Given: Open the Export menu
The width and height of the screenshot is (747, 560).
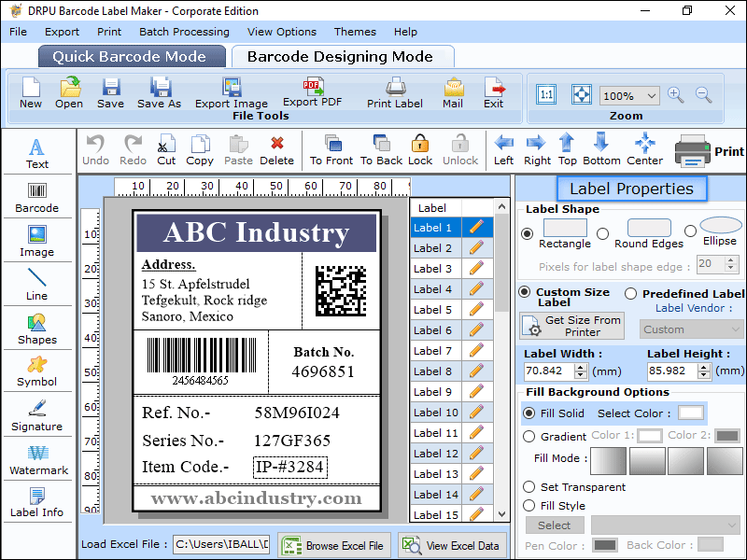Looking at the screenshot, I should tap(62, 32).
